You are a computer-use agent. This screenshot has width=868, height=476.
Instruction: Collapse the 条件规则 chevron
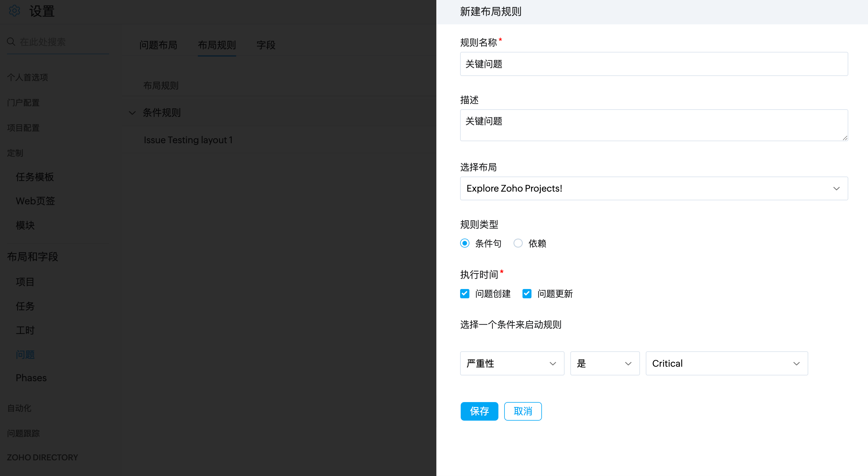[x=132, y=113]
